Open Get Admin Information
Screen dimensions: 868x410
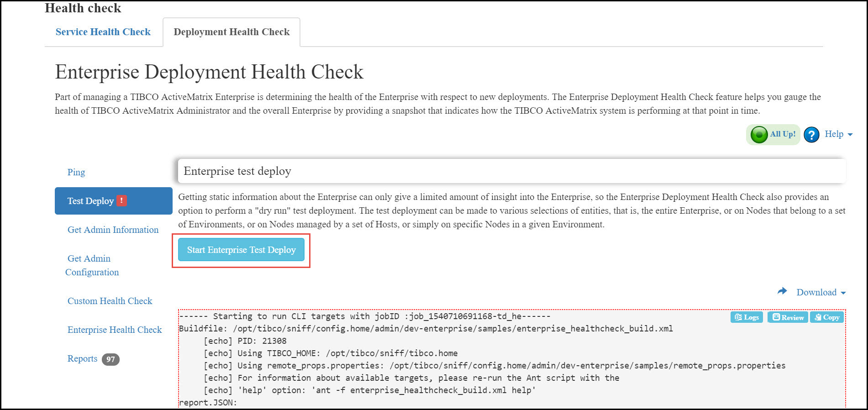point(113,230)
